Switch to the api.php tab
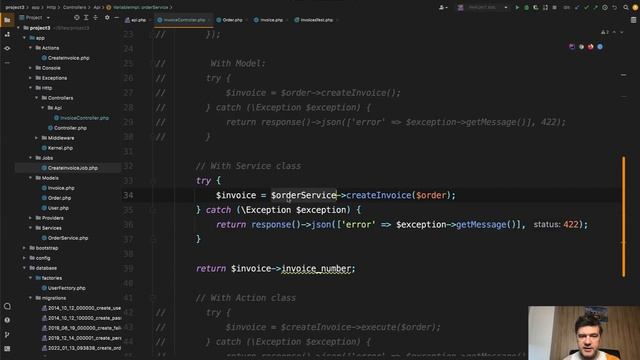 (136, 20)
